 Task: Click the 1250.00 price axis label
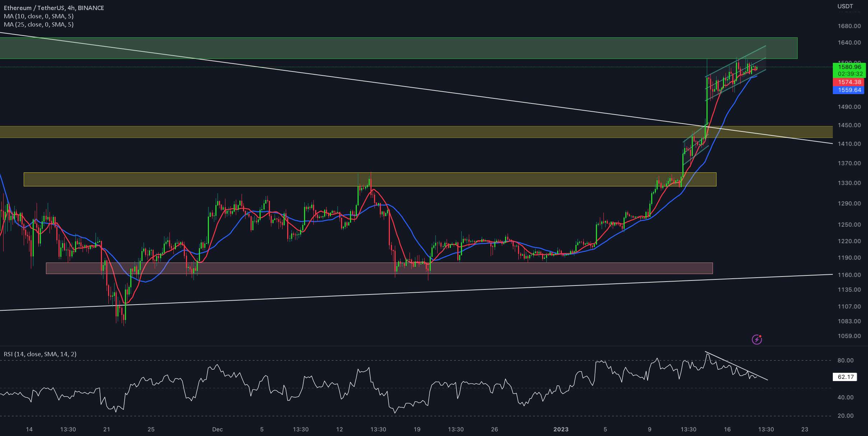849,224
